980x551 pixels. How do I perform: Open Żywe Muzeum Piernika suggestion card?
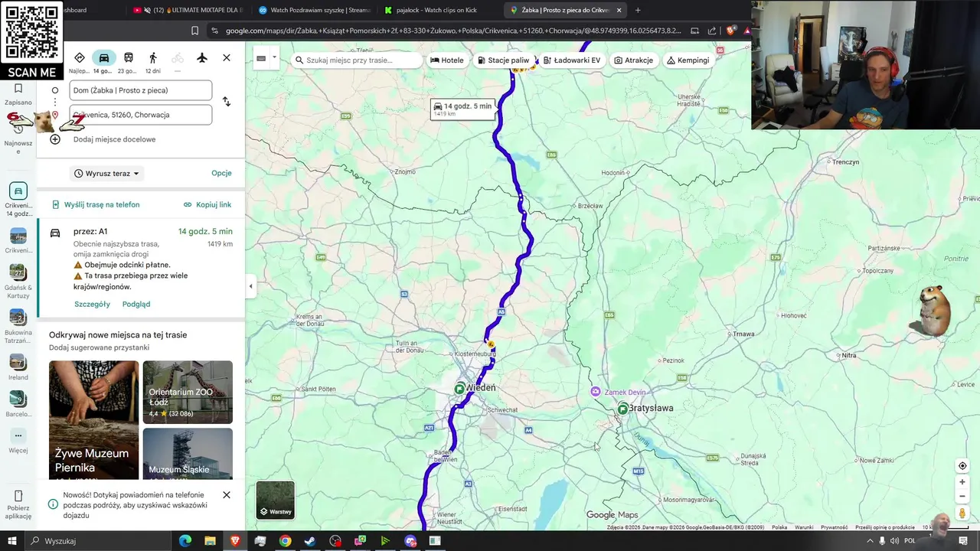[93, 419]
